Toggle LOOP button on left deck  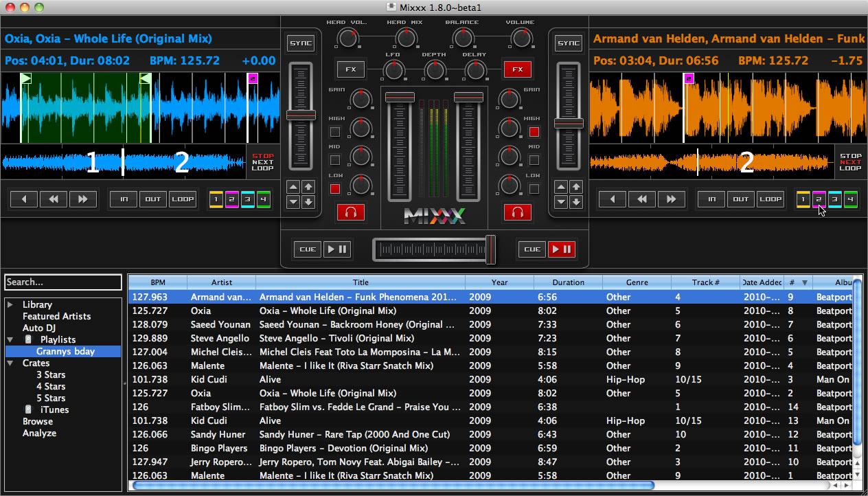(183, 199)
